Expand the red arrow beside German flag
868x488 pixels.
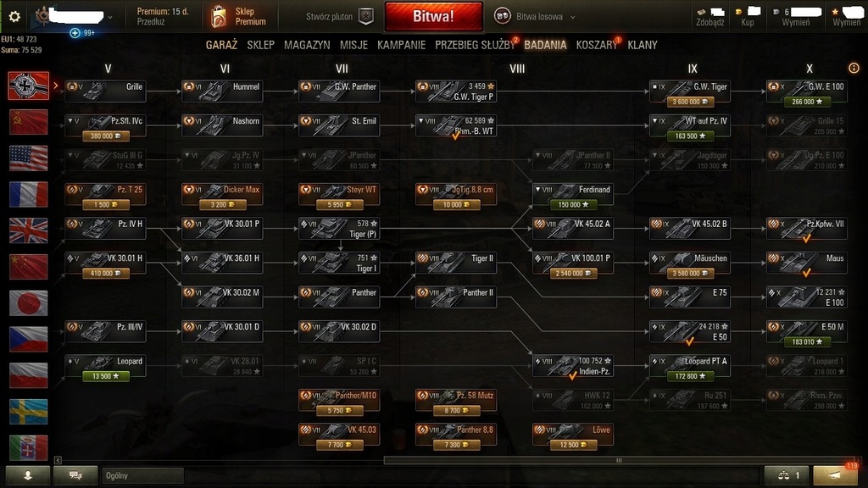pos(55,86)
